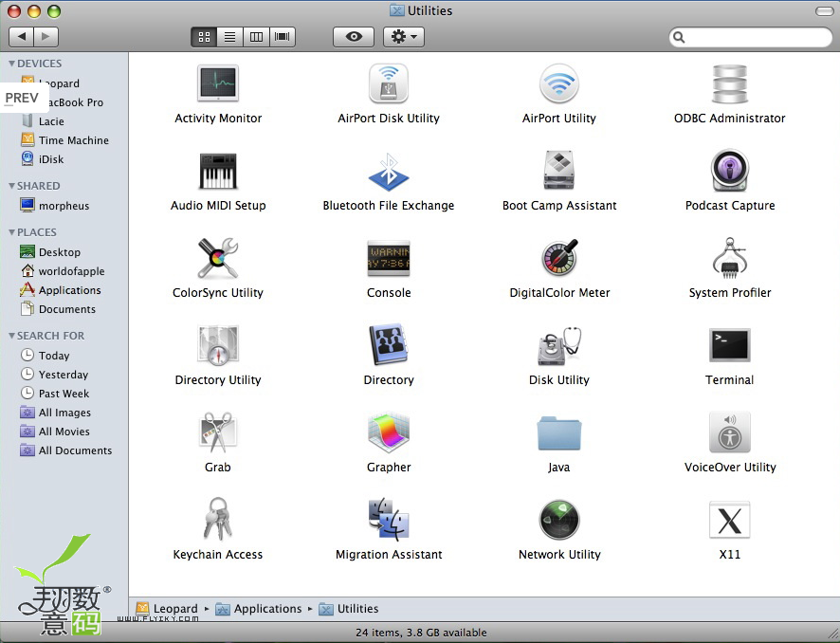Collapse the SEARCH FOR sidebar section

pos(11,336)
